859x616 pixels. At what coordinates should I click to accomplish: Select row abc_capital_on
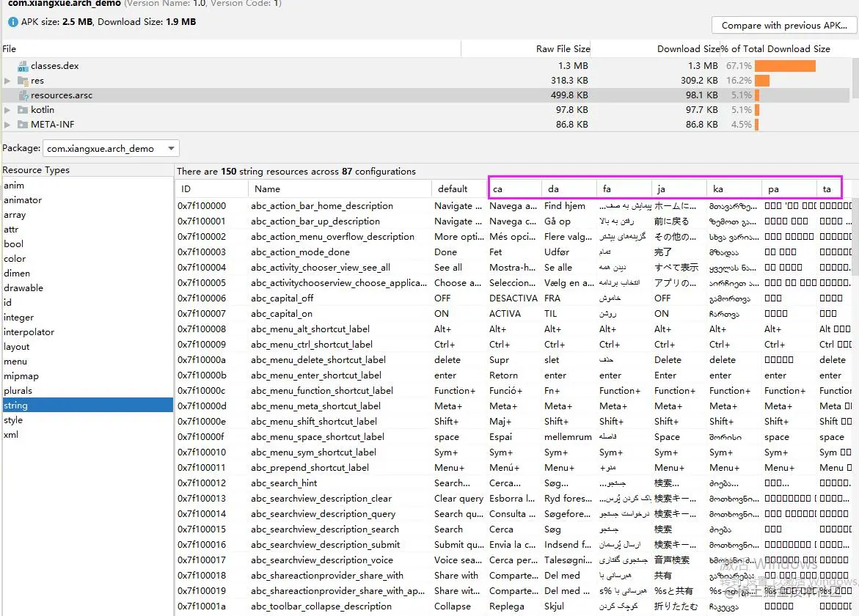pyautogui.click(x=514, y=314)
